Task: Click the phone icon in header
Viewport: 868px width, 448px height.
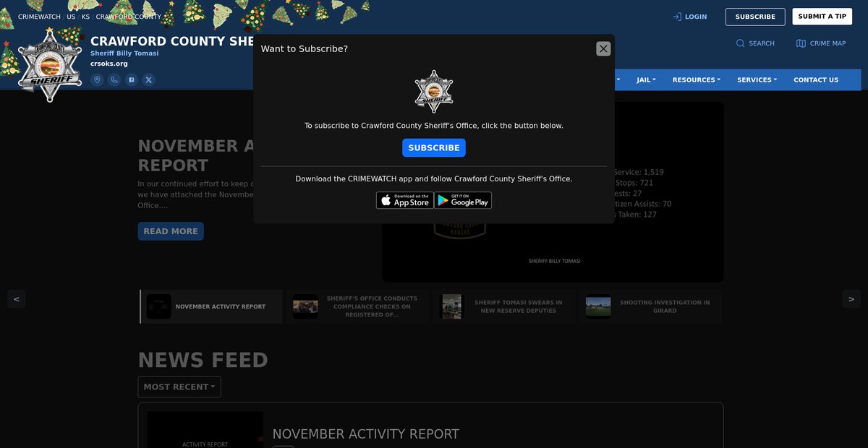Action: point(114,79)
